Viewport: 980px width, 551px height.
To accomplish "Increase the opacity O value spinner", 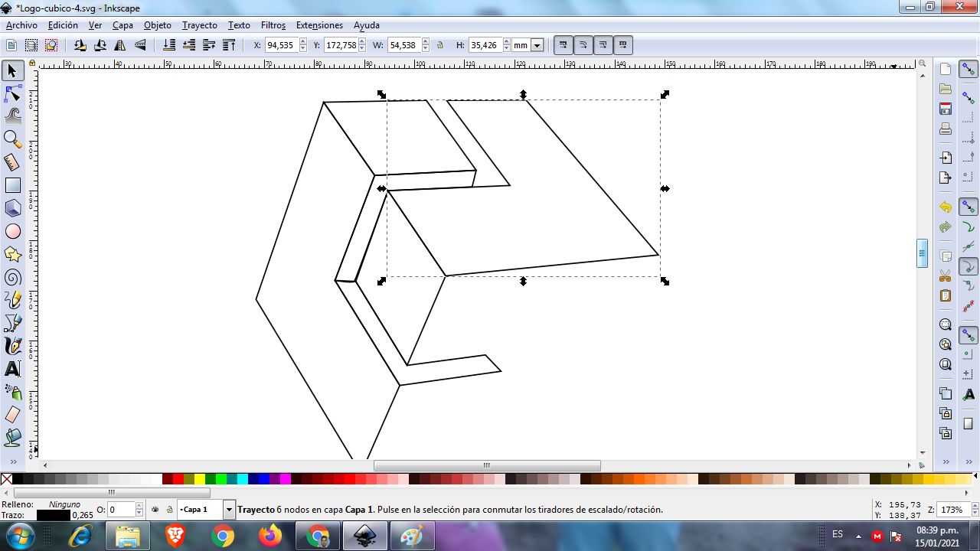I will click(x=139, y=506).
